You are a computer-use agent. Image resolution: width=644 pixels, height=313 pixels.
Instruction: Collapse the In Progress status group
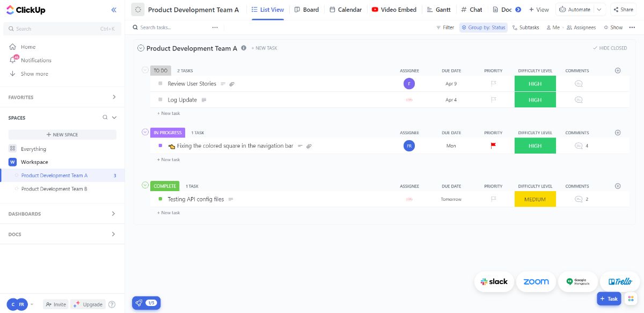pyautogui.click(x=145, y=132)
